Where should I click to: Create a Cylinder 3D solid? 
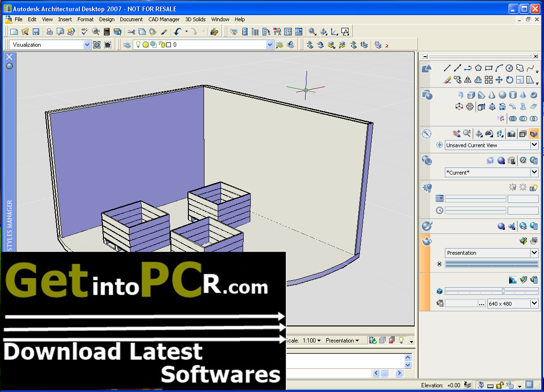513,95
